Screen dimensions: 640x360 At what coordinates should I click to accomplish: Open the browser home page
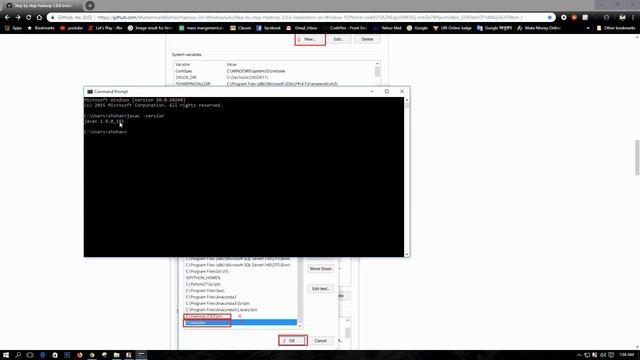click(39, 18)
